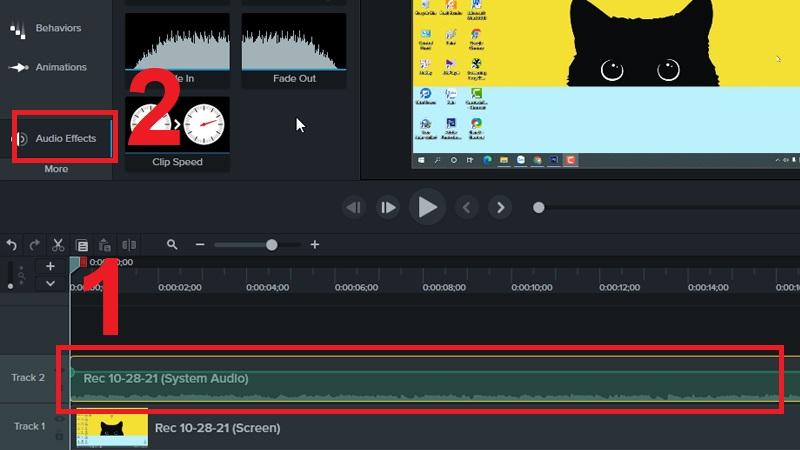Select the Rec 10-28-21 (System Audio) clip
The width and height of the screenshot is (800, 450).
pos(435,379)
